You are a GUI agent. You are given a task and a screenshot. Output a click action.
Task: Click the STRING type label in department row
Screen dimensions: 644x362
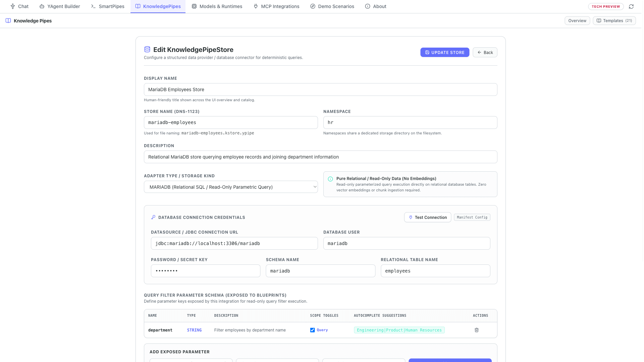[x=194, y=330]
